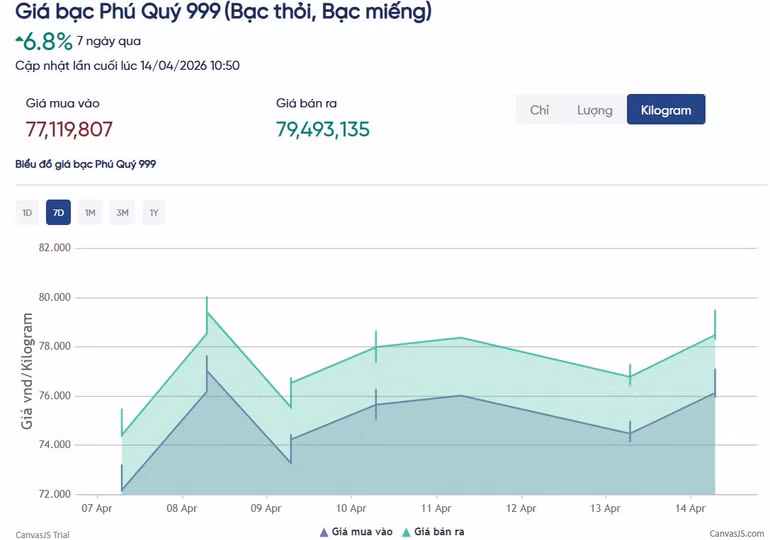The image size is (770, 540).
Task: Click the 11 Apr x-axis label
Action: [435, 509]
